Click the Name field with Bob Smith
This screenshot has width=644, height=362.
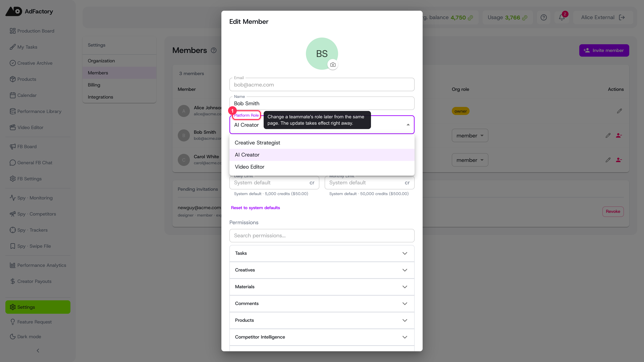tap(322, 103)
